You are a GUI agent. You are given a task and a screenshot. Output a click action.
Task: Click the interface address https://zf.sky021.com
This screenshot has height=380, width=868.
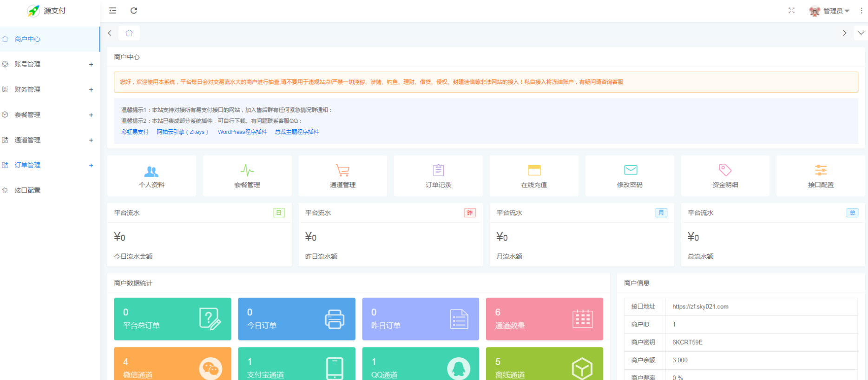click(700, 307)
